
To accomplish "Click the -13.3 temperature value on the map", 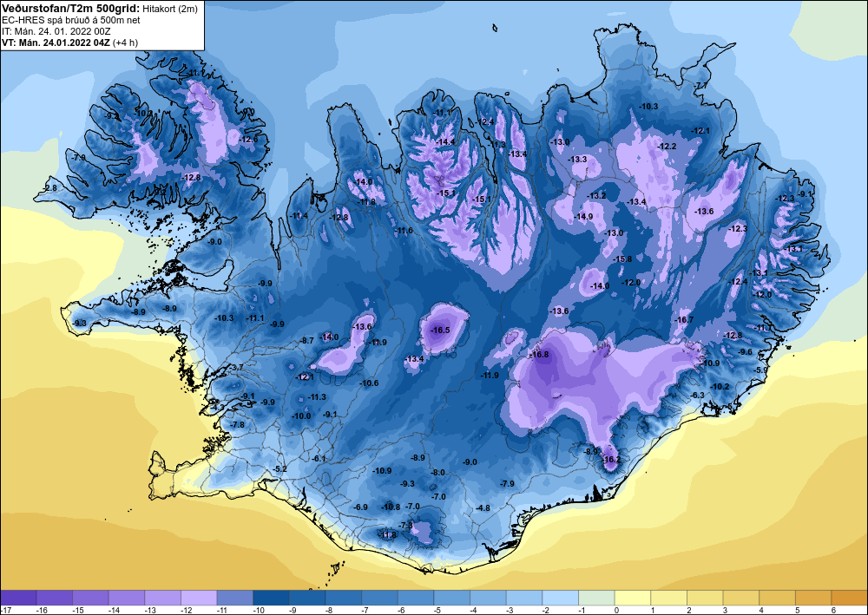I will 578,160.
